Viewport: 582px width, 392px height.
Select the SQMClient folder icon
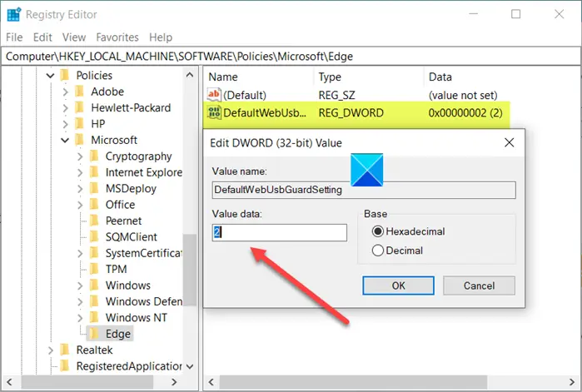[94, 236]
